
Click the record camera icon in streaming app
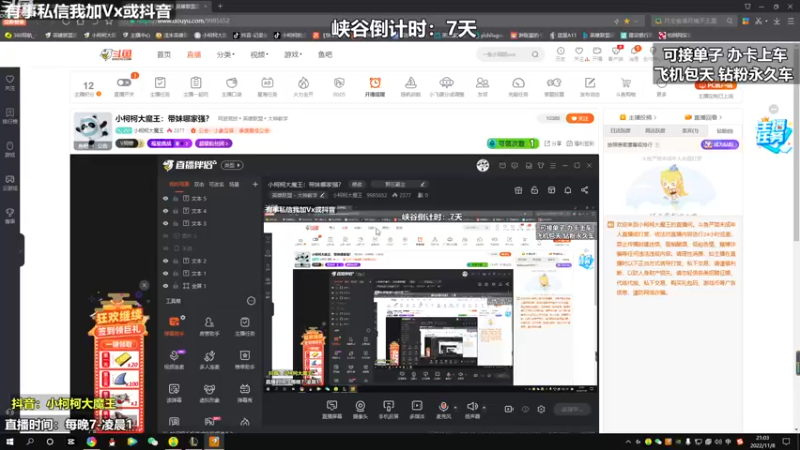[509, 409]
